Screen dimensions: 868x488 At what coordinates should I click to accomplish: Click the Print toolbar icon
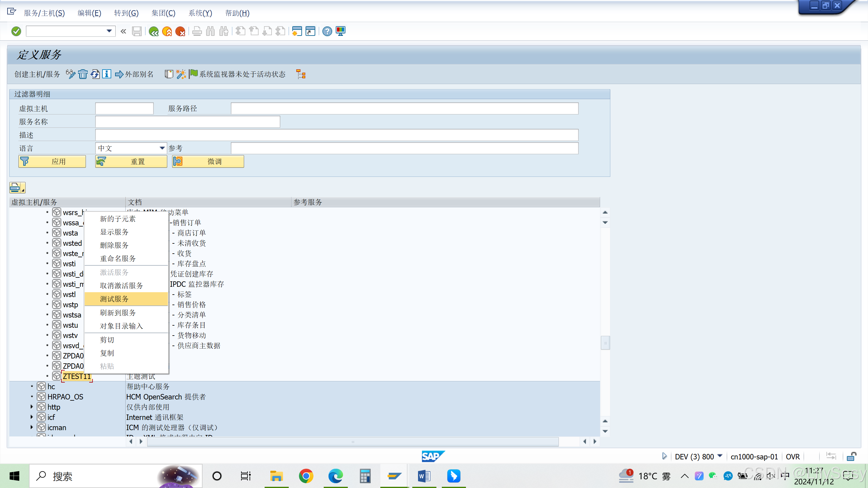[197, 31]
